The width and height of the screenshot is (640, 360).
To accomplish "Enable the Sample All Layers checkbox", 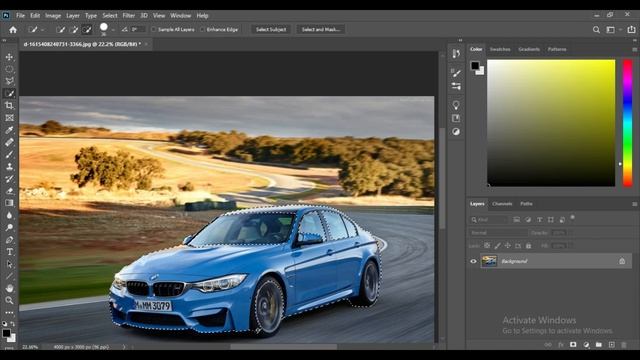I will point(153,29).
